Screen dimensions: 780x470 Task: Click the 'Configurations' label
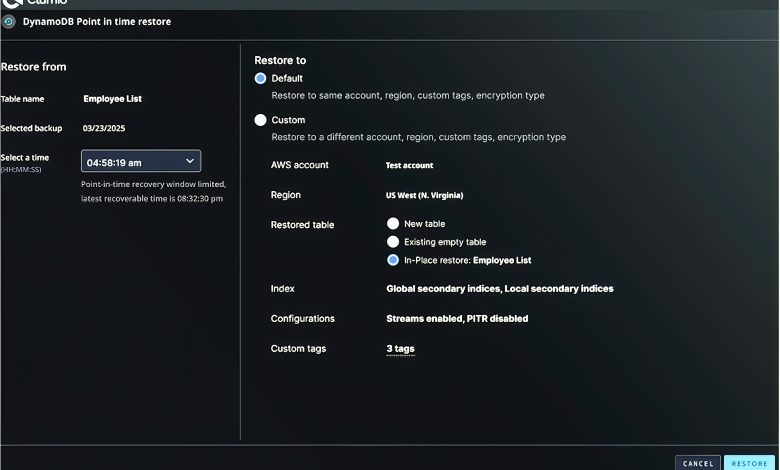[302, 319]
